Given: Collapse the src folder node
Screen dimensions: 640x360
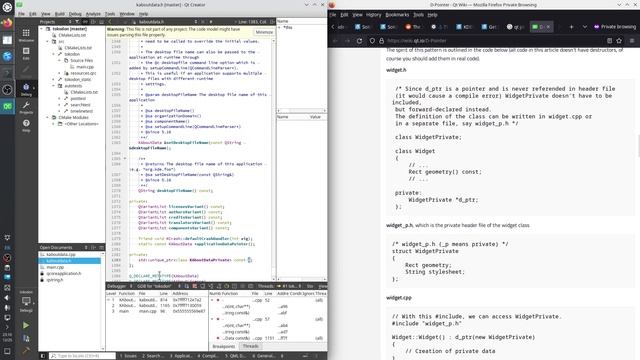Looking at the screenshot, I should pyautogui.click(x=48, y=42).
